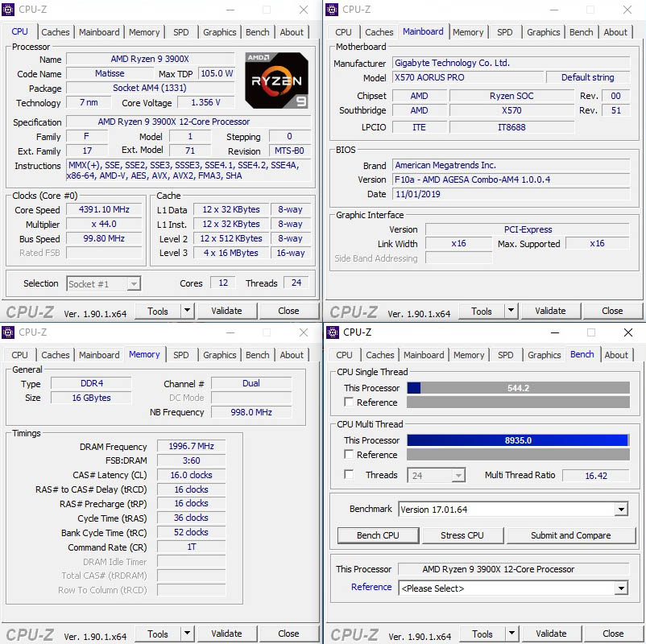
Task: Click multi thread score bar showing 8935.0
Action: coord(518,440)
